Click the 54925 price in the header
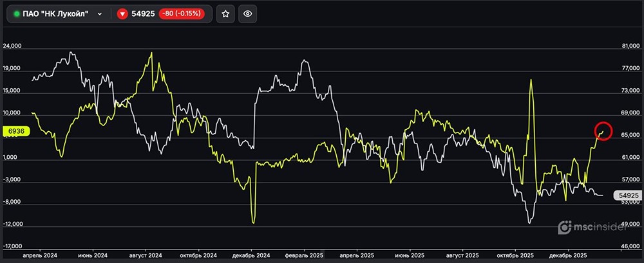This screenshot has width=644, height=263. click(143, 14)
